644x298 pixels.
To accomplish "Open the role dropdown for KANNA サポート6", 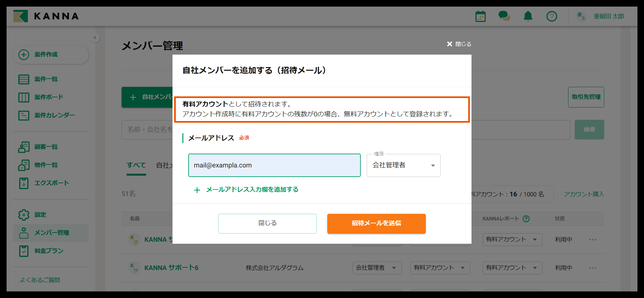I will pyautogui.click(x=377, y=268).
